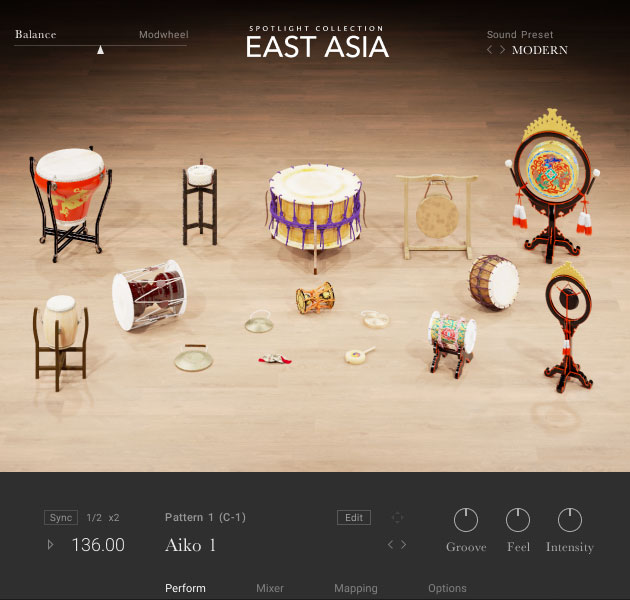Click the Balance slider handle
Viewport: 630px width, 600px height.
(x=100, y=50)
